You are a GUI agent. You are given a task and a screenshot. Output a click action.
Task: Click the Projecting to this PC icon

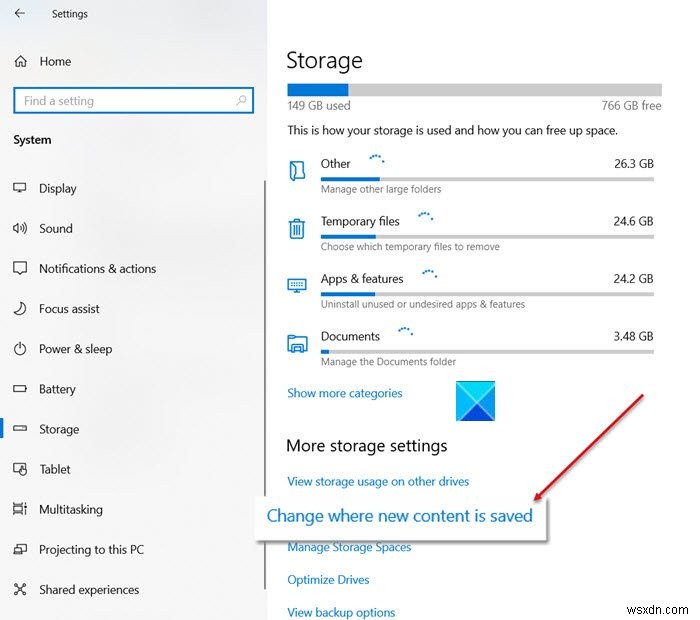[x=20, y=549]
